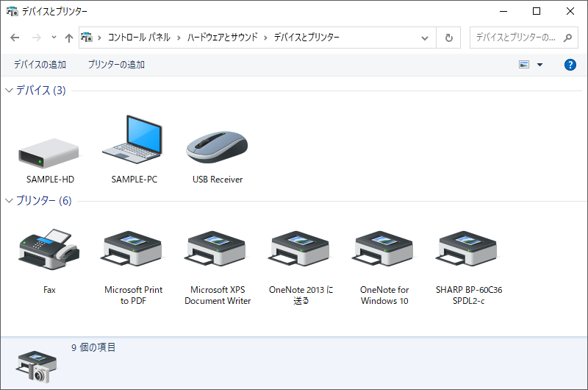
Task: Collapse the デバイス (3) group
Action: (x=9, y=90)
